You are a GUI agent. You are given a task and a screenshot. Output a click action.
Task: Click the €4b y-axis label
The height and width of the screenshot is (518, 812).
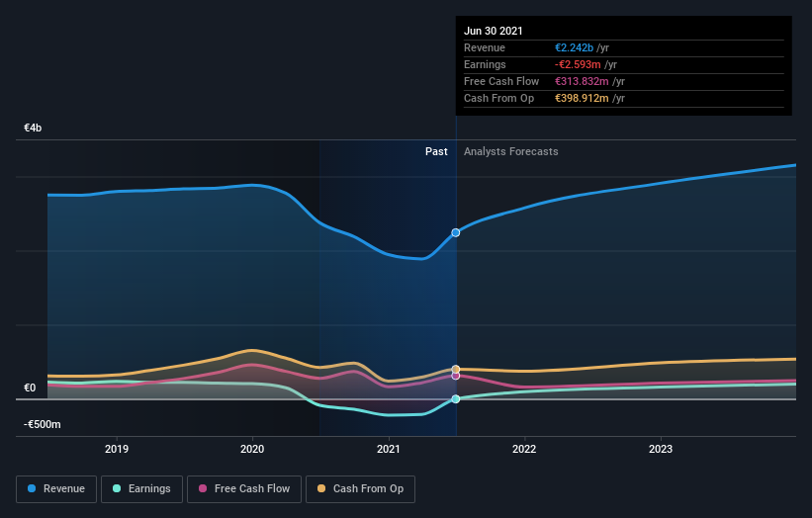pos(33,128)
